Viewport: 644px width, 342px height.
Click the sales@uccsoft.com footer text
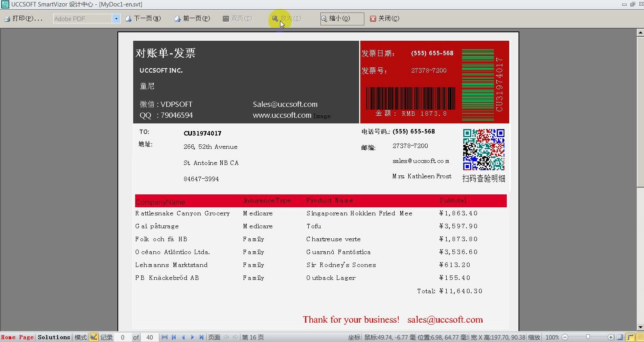click(x=445, y=320)
